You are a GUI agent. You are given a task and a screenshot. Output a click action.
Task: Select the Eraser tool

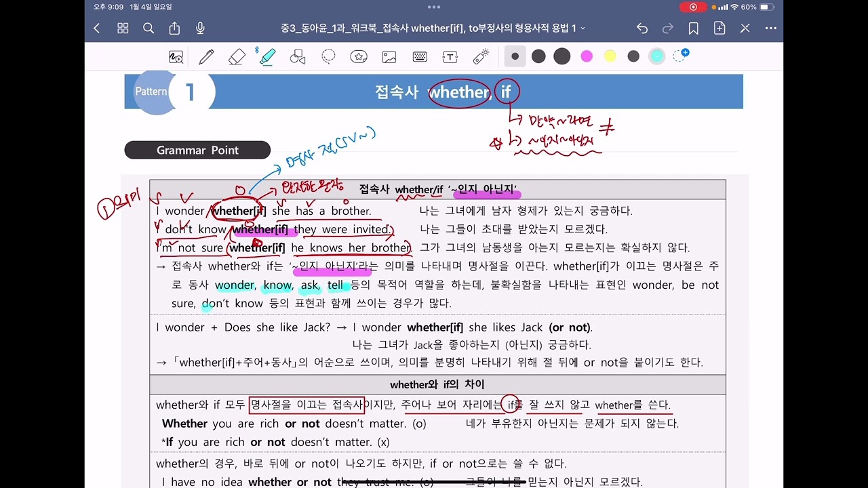(237, 57)
